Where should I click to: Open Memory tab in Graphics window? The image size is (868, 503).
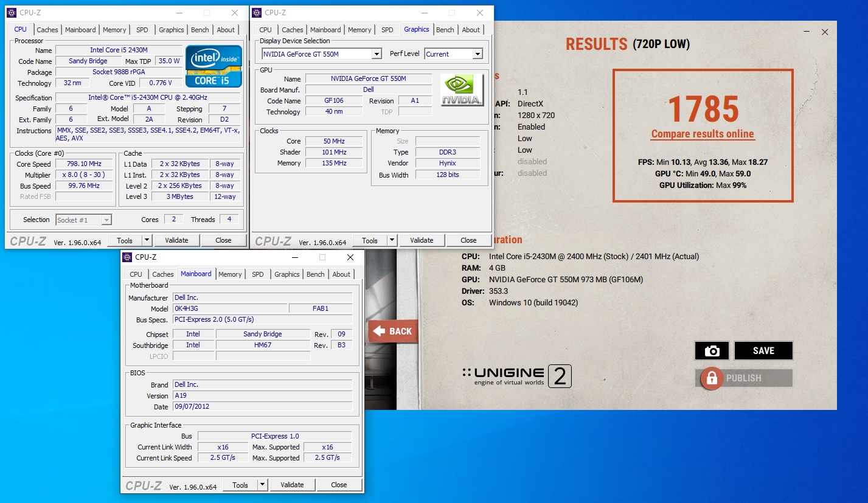coord(359,30)
